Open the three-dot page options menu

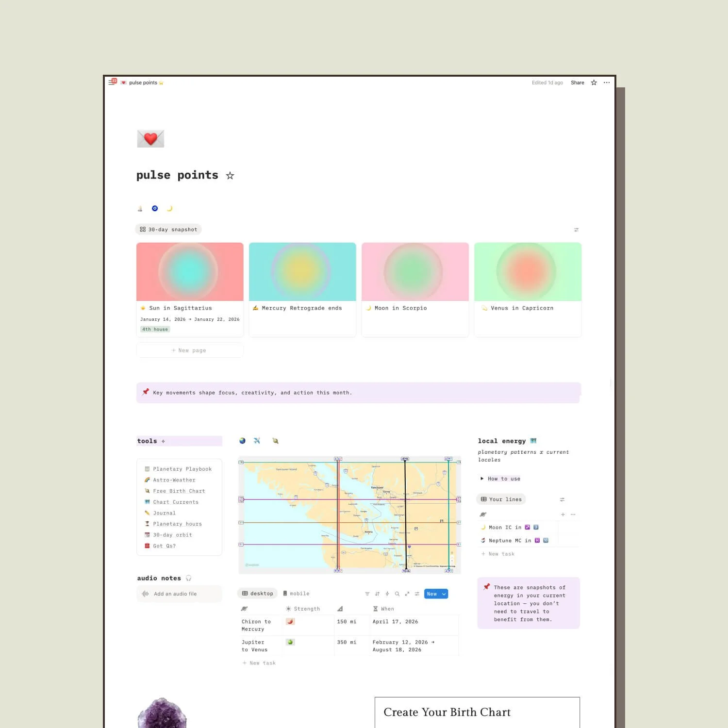(607, 83)
